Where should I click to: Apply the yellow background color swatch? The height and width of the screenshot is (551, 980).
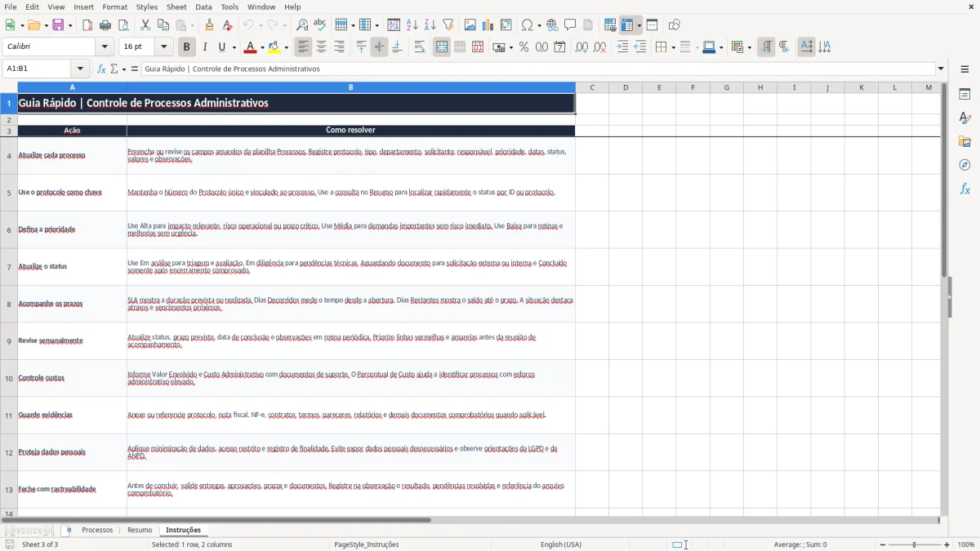[274, 47]
